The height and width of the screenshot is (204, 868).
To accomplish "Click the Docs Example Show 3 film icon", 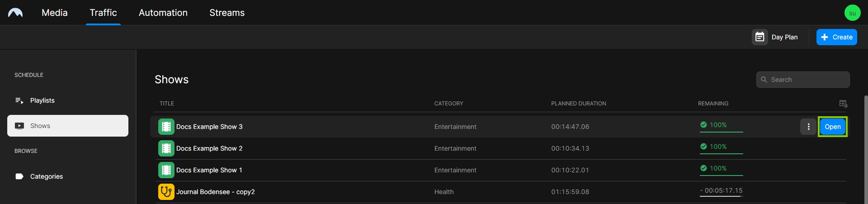I will pos(166,127).
